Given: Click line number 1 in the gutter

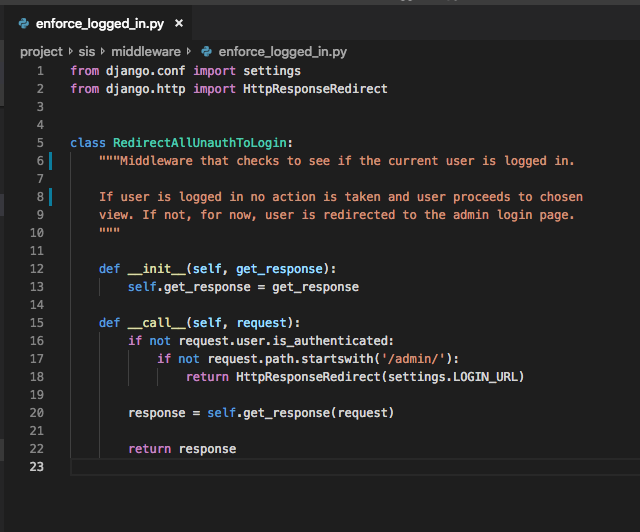Looking at the screenshot, I should pyautogui.click(x=40, y=71).
